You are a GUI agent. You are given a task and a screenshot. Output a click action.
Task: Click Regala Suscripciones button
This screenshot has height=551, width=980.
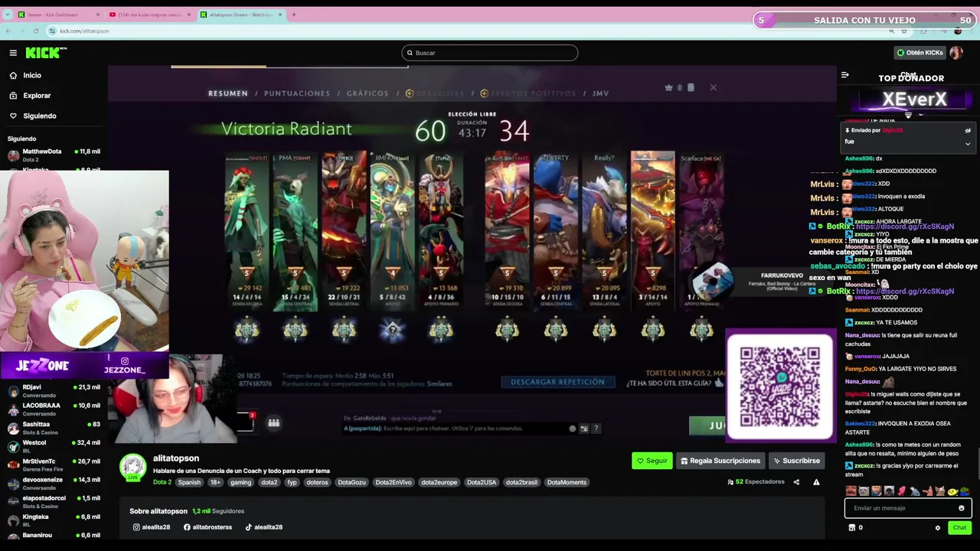(x=719, y=461)
